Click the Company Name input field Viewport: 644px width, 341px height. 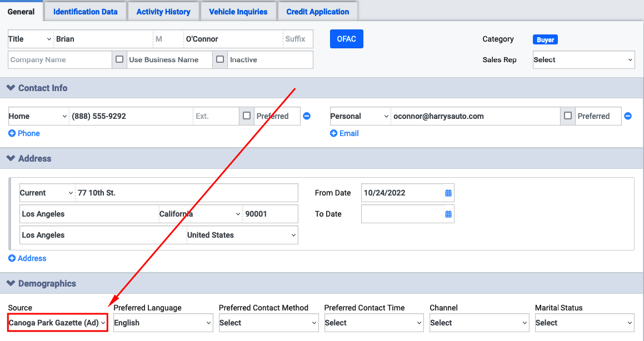[59, 60]
